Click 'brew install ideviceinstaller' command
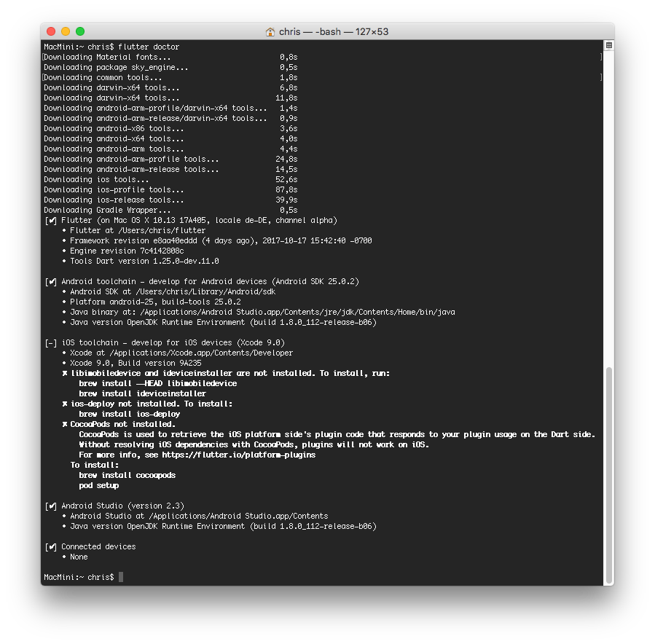 143,393
